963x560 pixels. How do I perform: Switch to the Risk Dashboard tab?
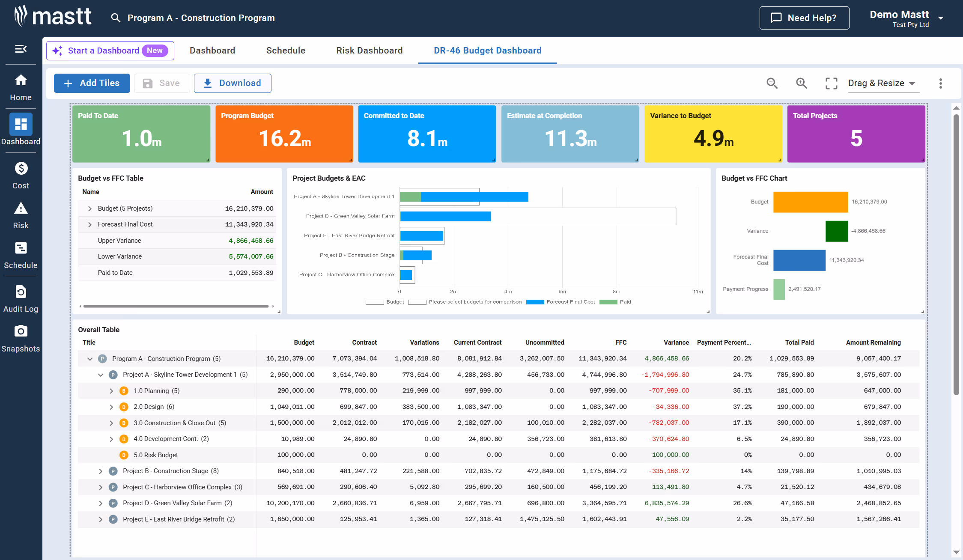pyautogui.click(x=370, y=51)
